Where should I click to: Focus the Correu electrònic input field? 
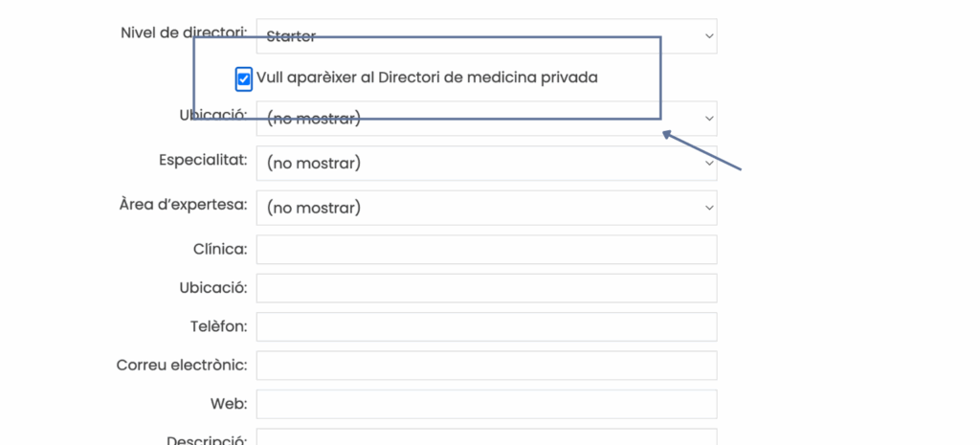tap(486, 366)
